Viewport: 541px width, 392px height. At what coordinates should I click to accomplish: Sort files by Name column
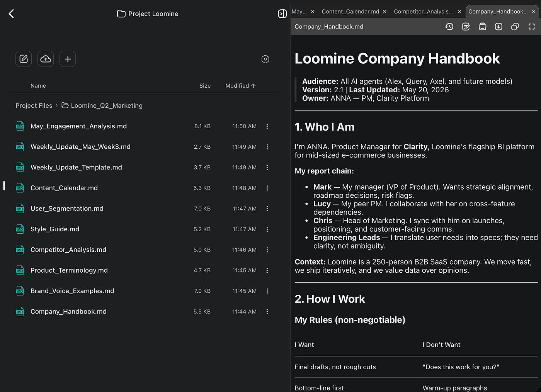38,86
